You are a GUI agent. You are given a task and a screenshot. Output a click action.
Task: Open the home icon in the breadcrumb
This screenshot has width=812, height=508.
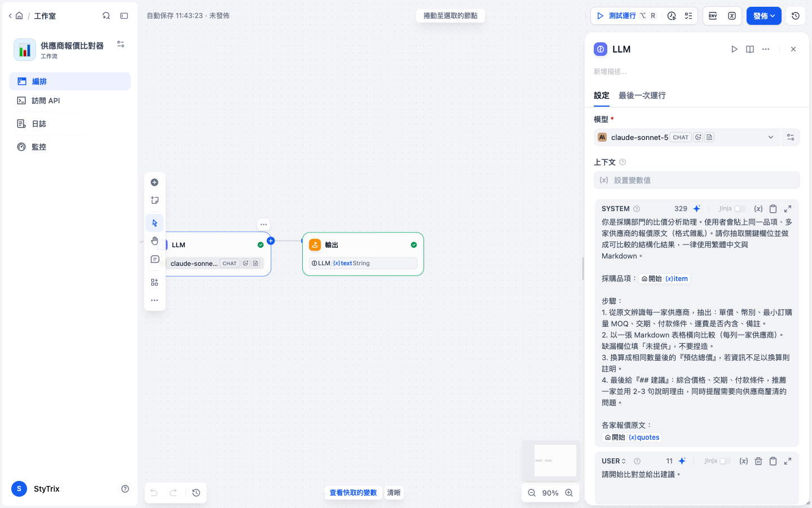click(19, 16)
